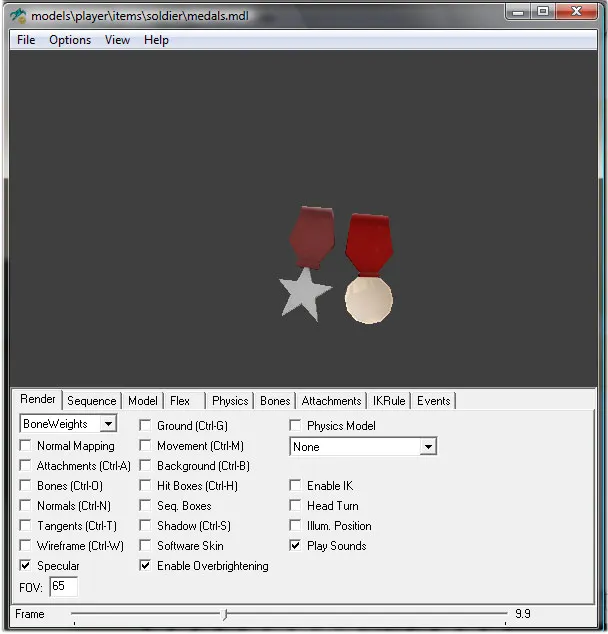Toggle Movement (Ctrl-M) checkbox
608x634 pixels.
tap(145, 446)
